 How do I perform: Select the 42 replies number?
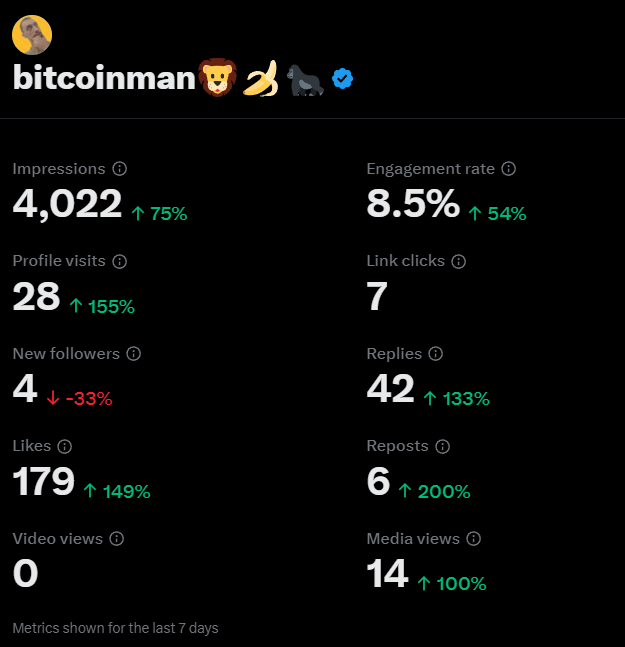pos(390,388)
